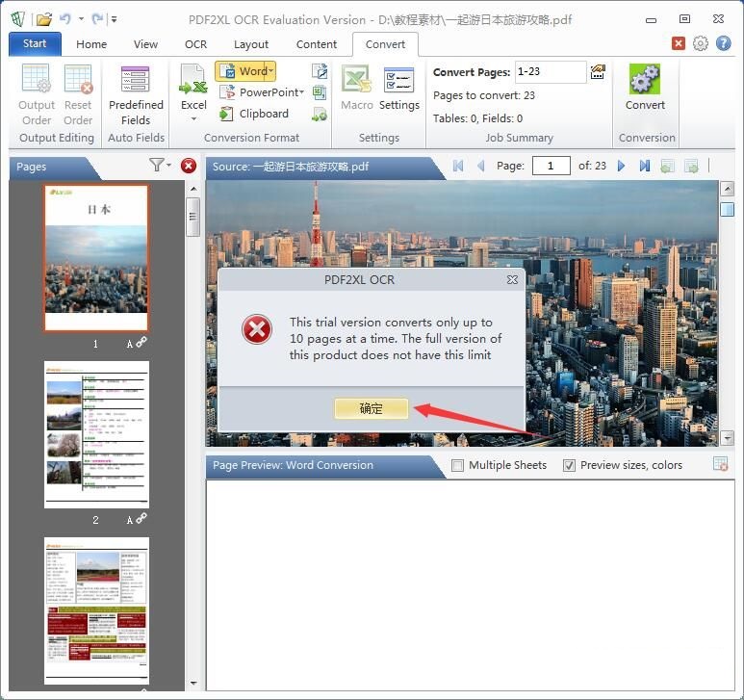Click the 确定 button in the dialog
Image resolution: width=744 pixels, height=700 pixels.
[x=372, y=408]
